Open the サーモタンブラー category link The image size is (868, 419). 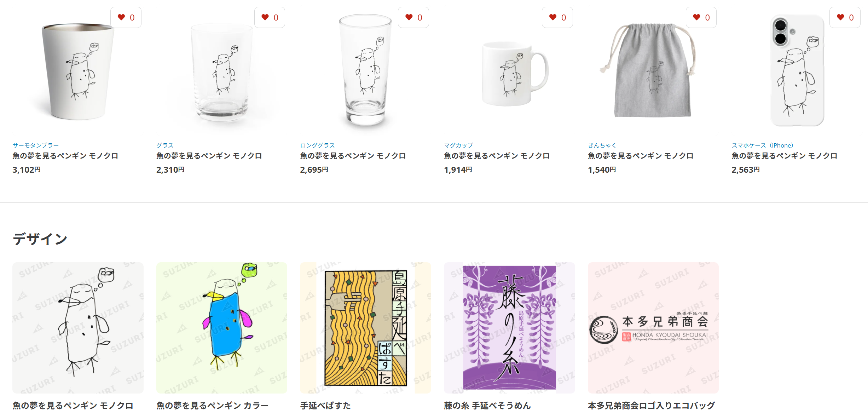[x=36, y=145]
